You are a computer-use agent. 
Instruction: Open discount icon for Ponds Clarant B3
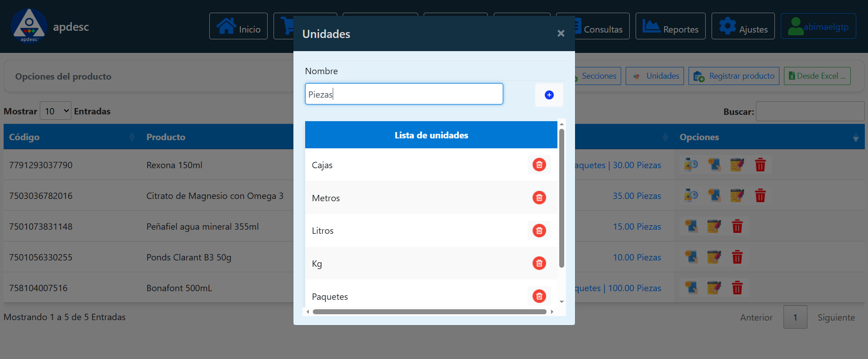click(x=691, y=257)
